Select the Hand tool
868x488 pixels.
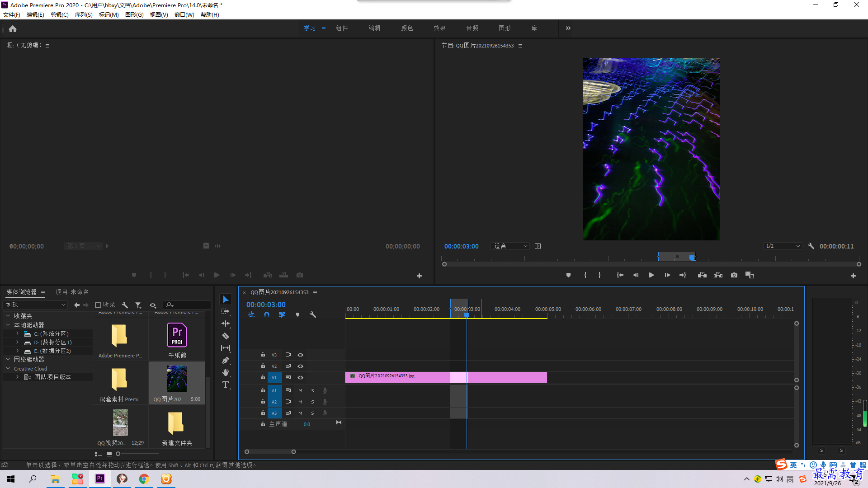225,372
